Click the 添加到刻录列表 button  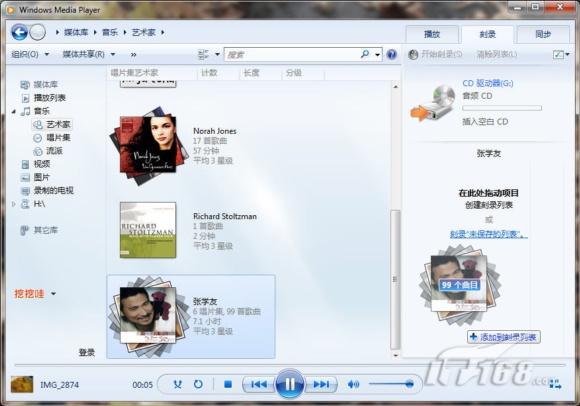(504, 337)
